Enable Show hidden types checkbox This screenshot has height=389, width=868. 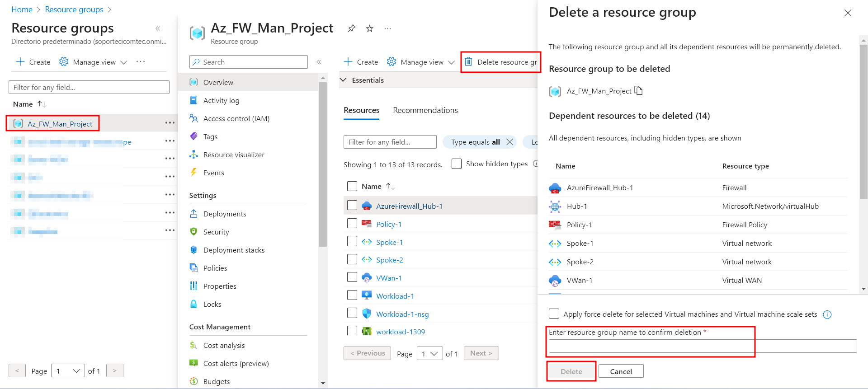pyautogui.click(x=457, y=164)
